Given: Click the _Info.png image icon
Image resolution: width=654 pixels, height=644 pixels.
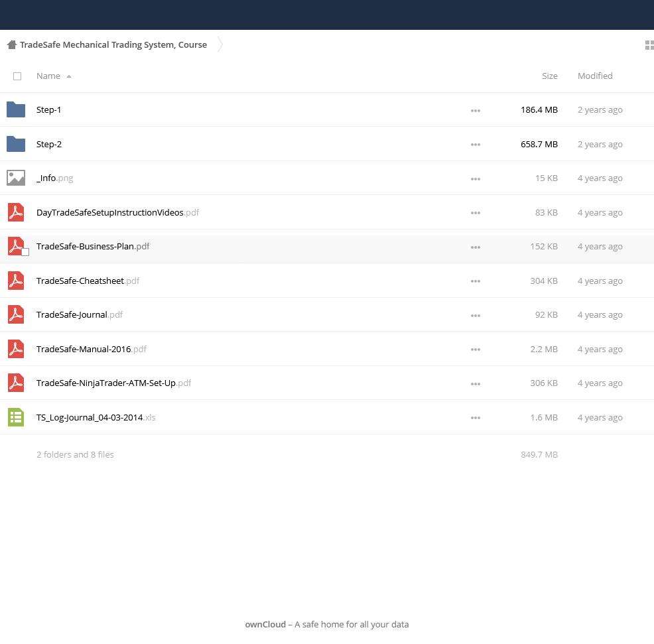Looking at the screenshot, I should (16, 178).
